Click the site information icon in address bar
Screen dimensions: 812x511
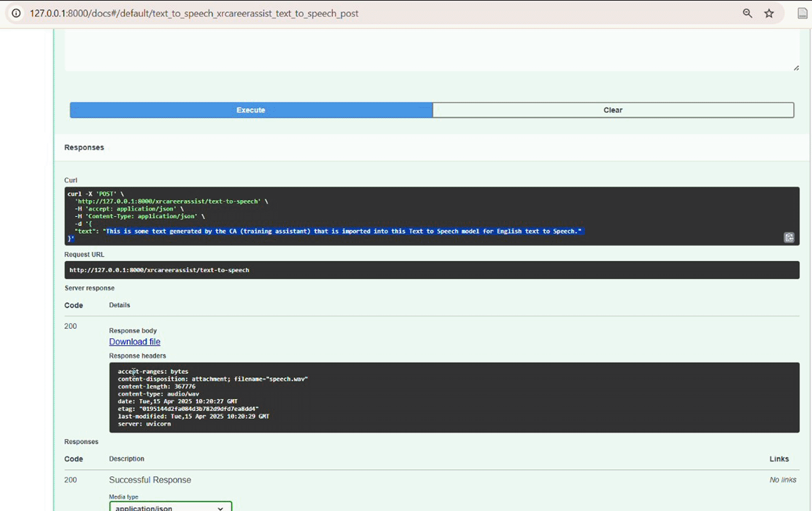[16, 13]
